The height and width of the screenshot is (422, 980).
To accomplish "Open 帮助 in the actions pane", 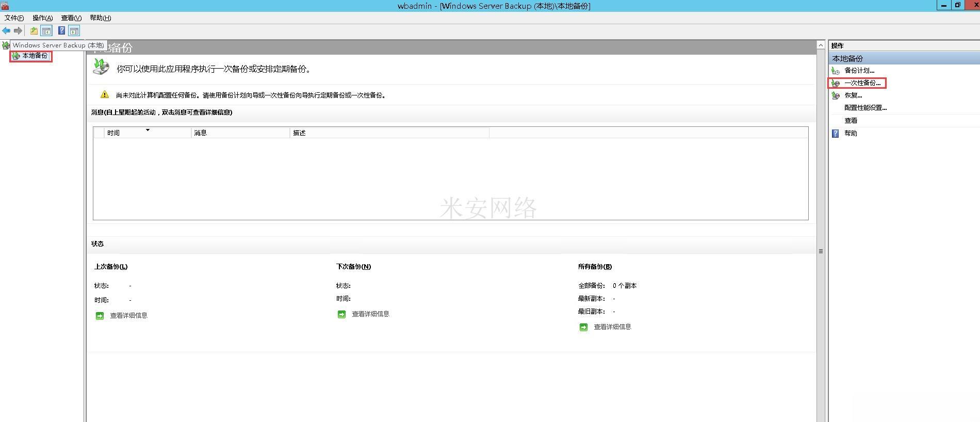I will pyautogui.click(x=851, y=134).
